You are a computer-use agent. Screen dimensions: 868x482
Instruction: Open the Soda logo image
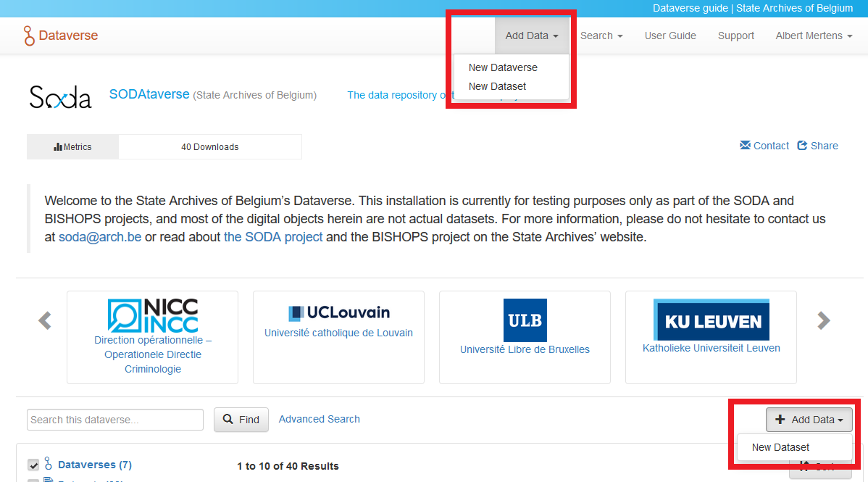[x=60, y=96]
